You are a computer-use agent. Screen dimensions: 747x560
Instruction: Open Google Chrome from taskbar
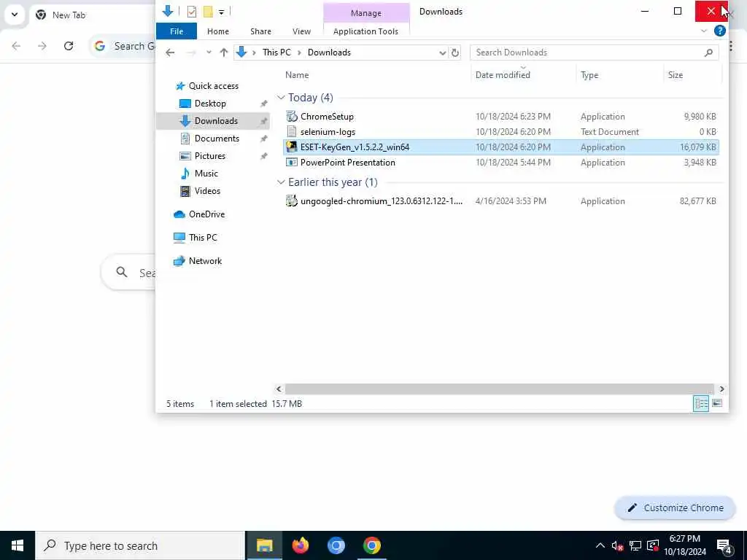click(371, 545)
